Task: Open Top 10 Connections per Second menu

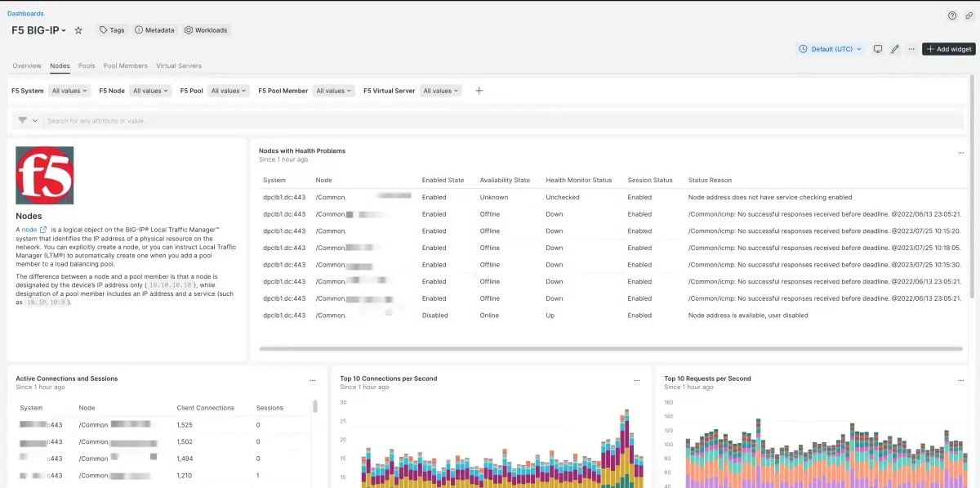Action: tap(637, 381)
